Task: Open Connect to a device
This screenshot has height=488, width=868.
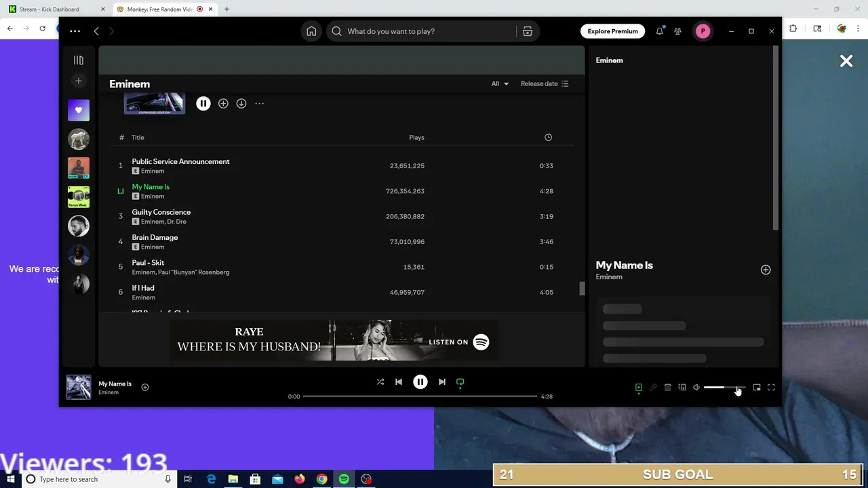Action: (x=682, y=387)
